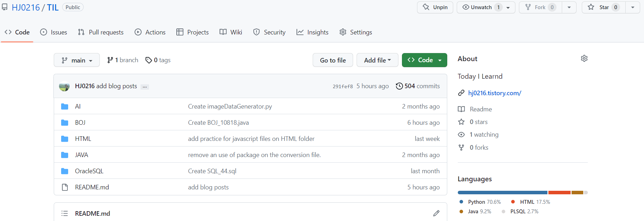Click the star icon beside 0 stars

(461, 122)
